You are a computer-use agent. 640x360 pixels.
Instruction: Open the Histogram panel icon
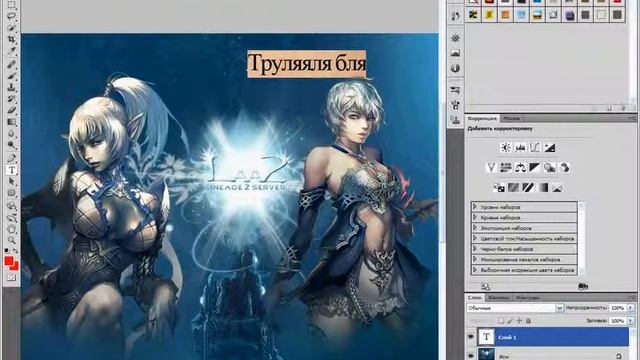(x=456, y=53)
